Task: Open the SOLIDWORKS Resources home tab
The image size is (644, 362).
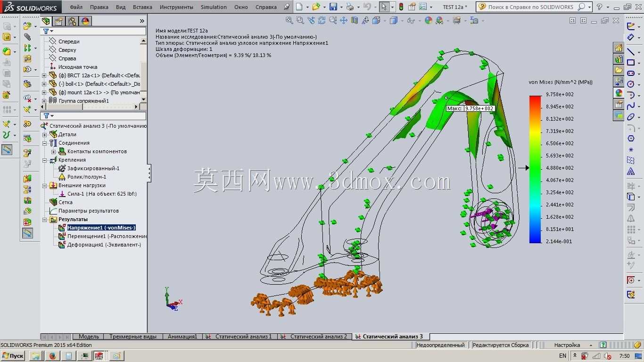Action: [619, 48]
